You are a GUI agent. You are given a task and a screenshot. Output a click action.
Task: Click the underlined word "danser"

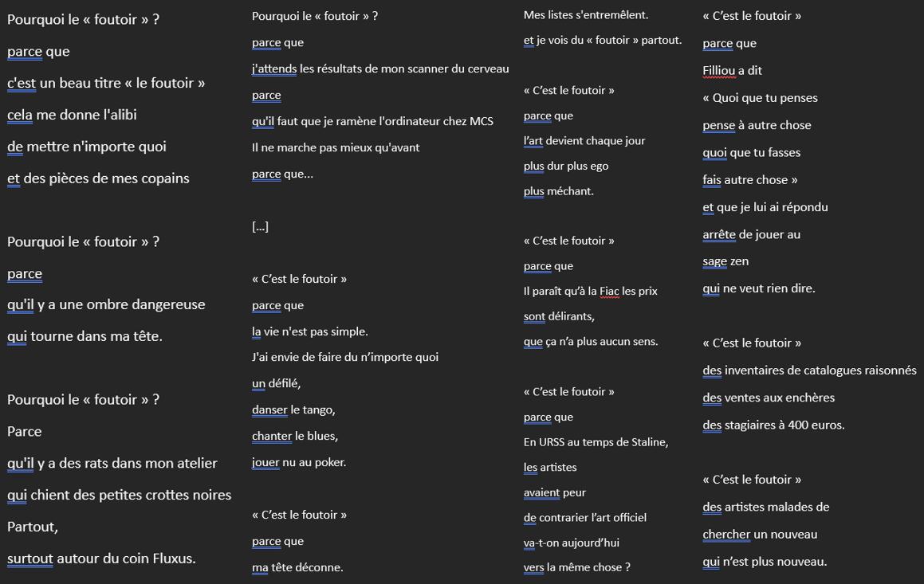click(269, 410)
